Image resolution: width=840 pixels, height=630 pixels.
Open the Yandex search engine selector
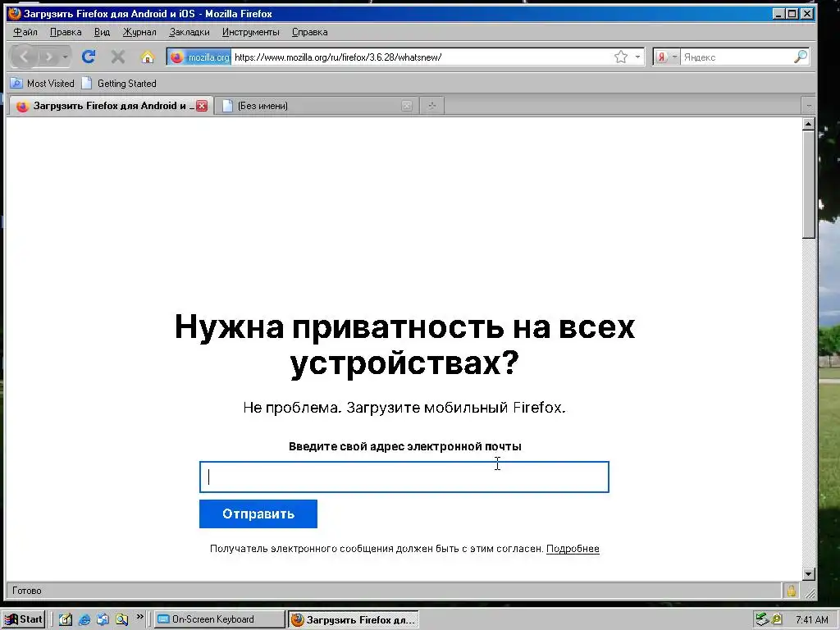667,57
